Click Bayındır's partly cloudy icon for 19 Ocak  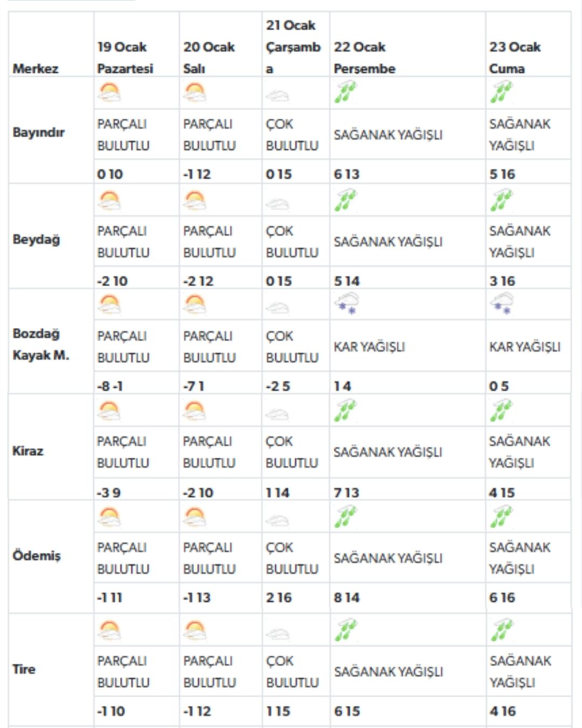coord(109,93)
